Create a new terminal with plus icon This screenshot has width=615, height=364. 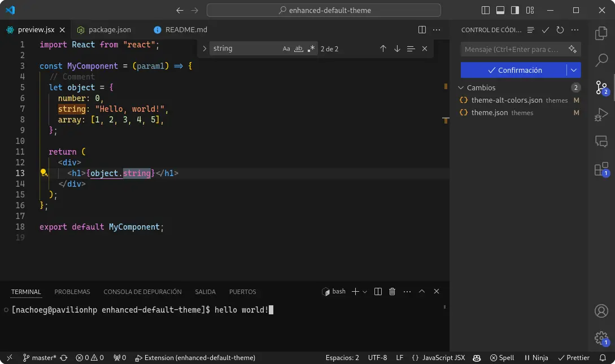pyautogui.click(x=355, y=292)
